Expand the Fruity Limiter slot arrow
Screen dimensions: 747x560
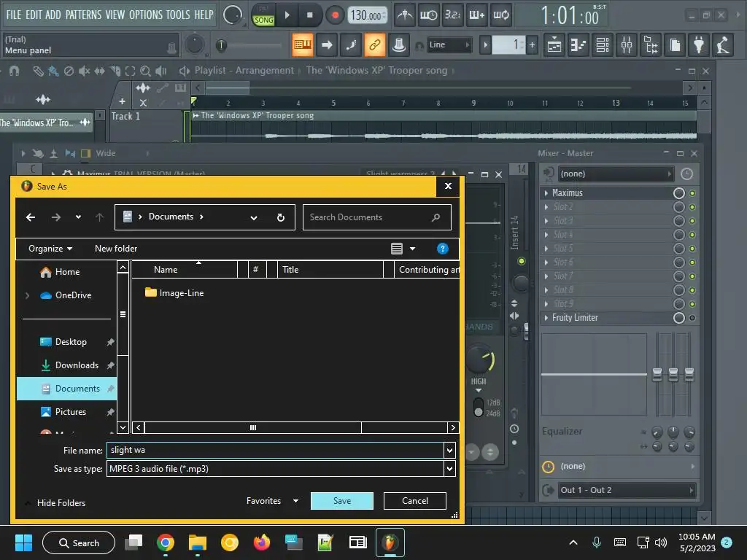[x=546, y=318]
